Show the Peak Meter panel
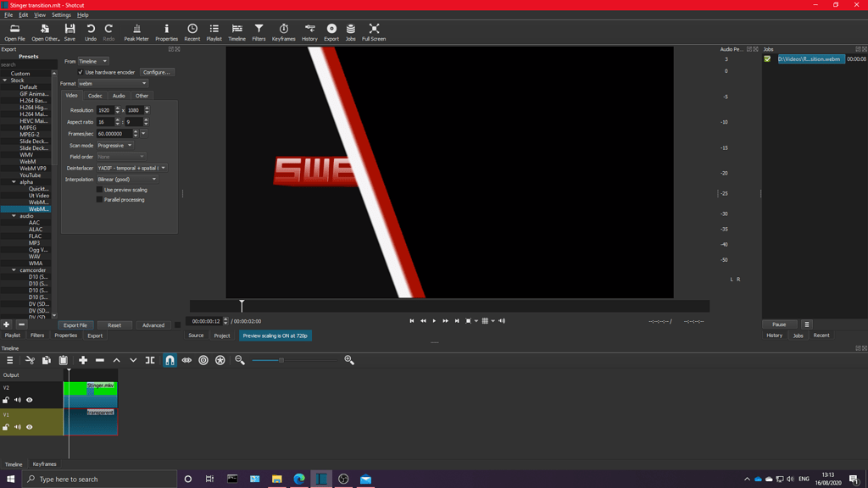 click(x=136, y=32)
